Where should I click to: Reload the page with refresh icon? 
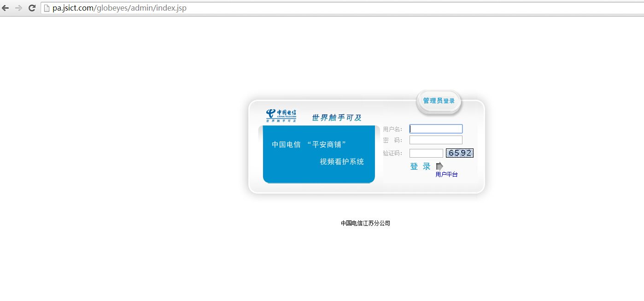click(32, 8)
